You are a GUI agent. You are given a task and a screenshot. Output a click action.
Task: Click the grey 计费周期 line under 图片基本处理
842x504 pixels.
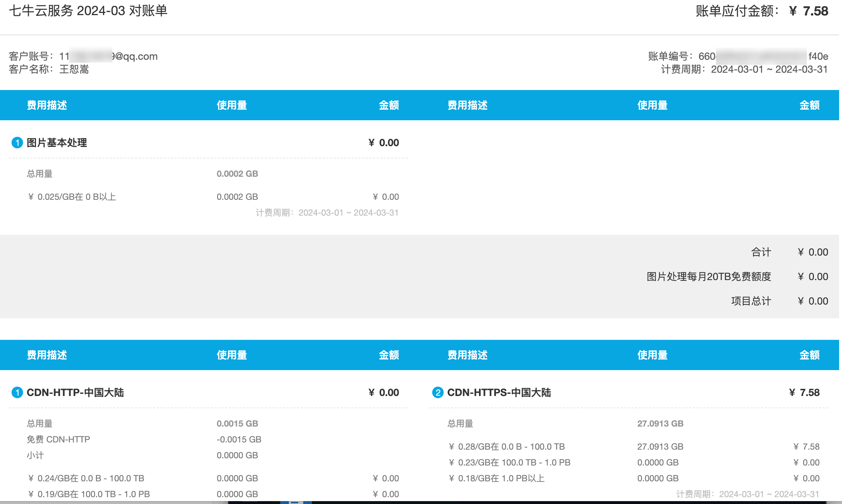(327, 213)
